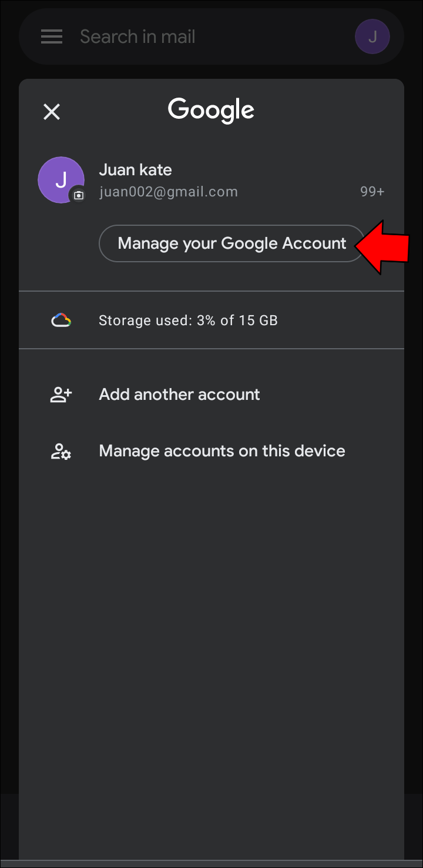Click the red arrow pointer
This screenshot has width=423, height=868.
coord(383,246)
